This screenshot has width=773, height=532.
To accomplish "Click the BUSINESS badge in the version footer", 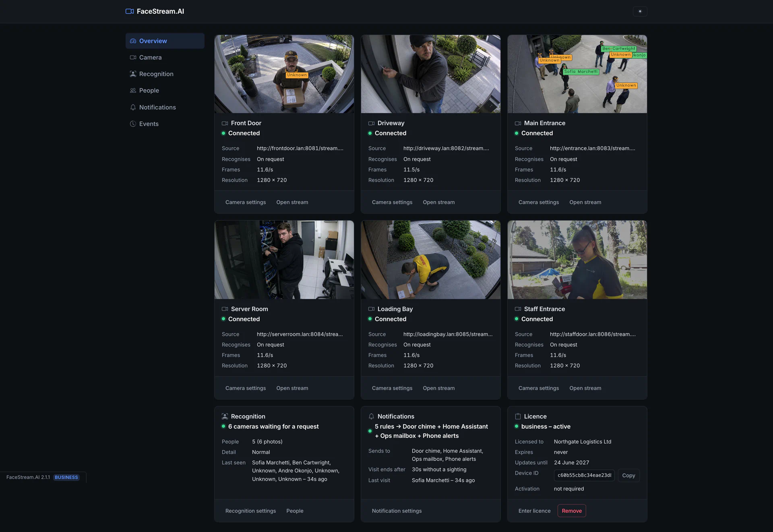I will coord(66,478).
